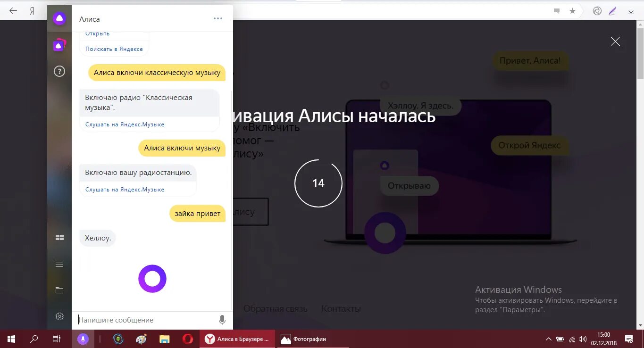The height and width of the screenshot is (348, 644).
Task: Open Task View on the taskbar
Action: (x=57, y=339)
